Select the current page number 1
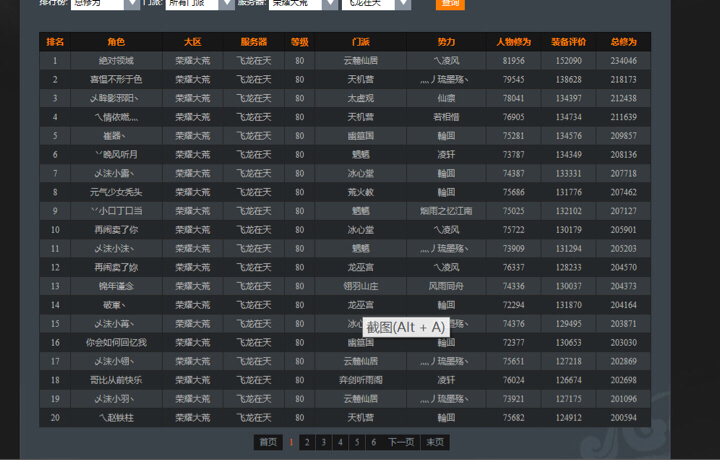This screenshot has height=460, width=720. tap(291, 442)
